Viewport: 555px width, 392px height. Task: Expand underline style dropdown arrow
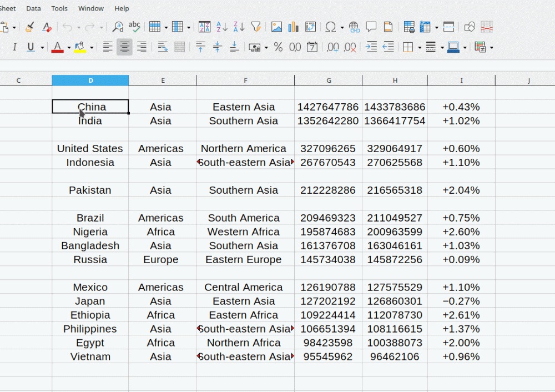[x=42, y=47]
